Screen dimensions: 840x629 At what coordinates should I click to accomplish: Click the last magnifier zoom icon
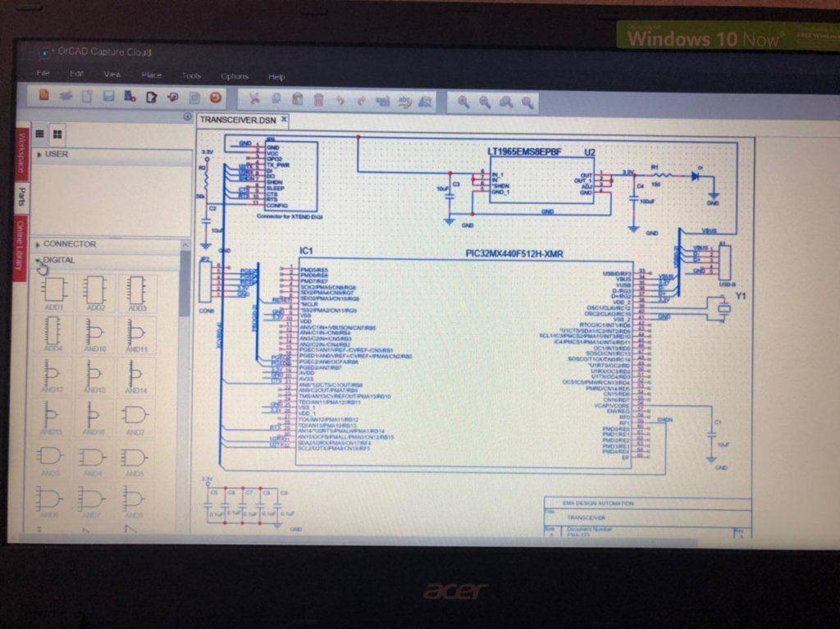point(527,103)
